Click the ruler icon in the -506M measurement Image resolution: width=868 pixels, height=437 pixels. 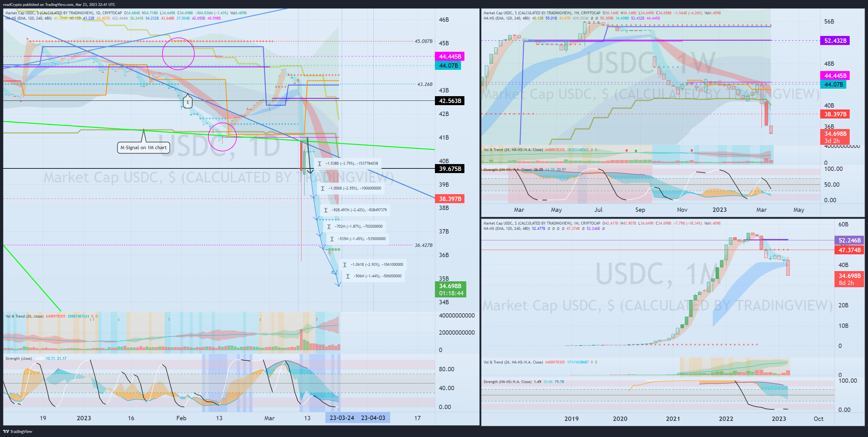coord(348,276)
